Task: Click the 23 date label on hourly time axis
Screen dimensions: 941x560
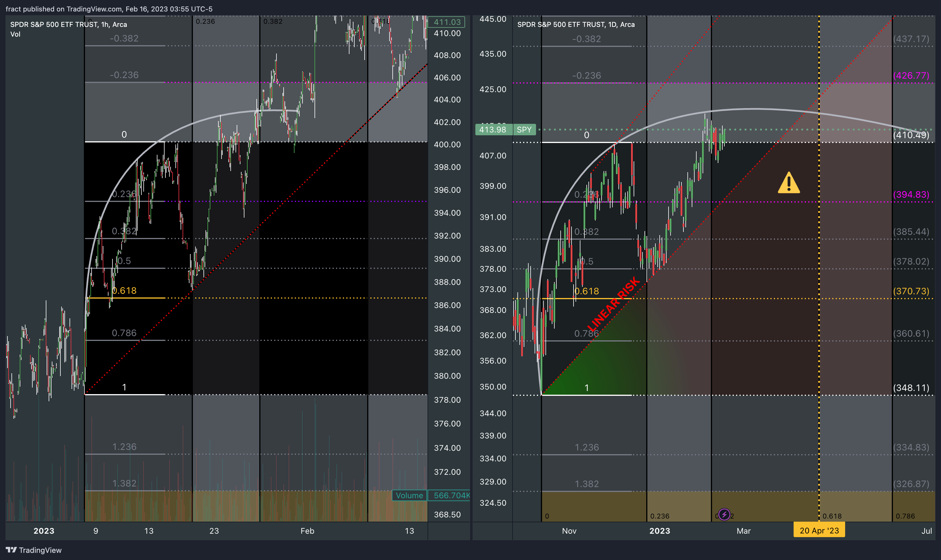Action: (x=214, y=531)
